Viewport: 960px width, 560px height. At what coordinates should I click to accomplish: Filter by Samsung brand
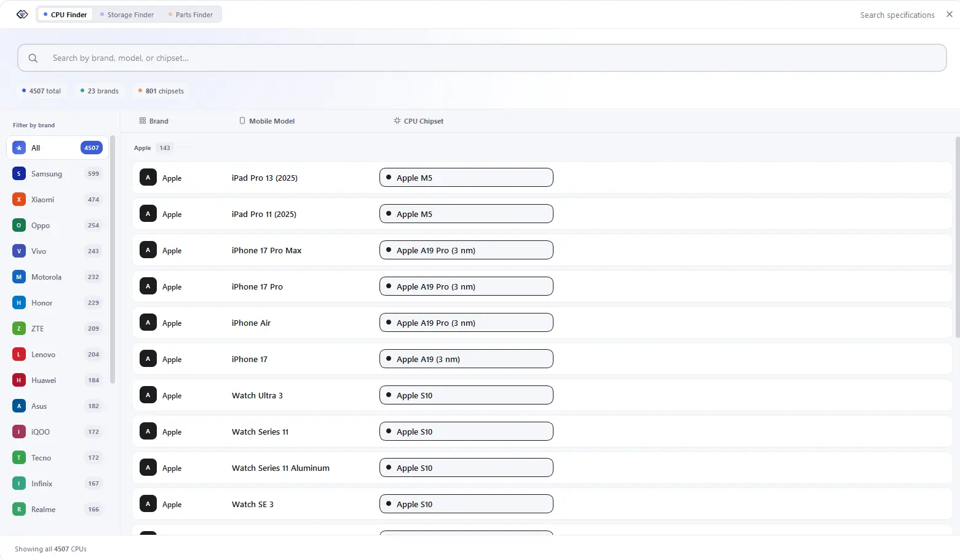57,174
